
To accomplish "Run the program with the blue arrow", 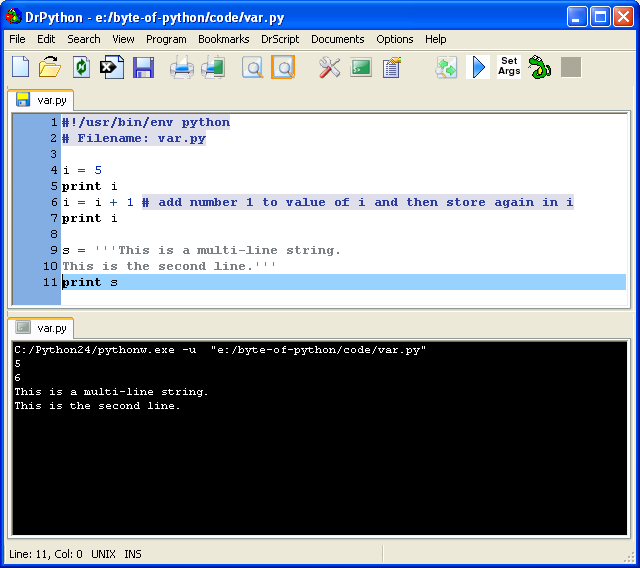I will (479, 67).
